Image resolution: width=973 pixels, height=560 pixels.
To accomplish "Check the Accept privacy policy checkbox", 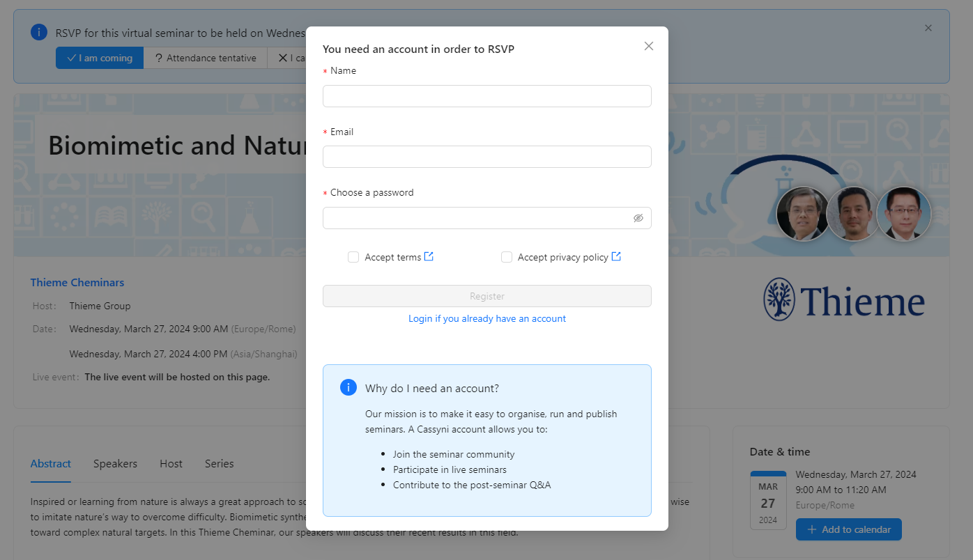I will coord(507,257).
